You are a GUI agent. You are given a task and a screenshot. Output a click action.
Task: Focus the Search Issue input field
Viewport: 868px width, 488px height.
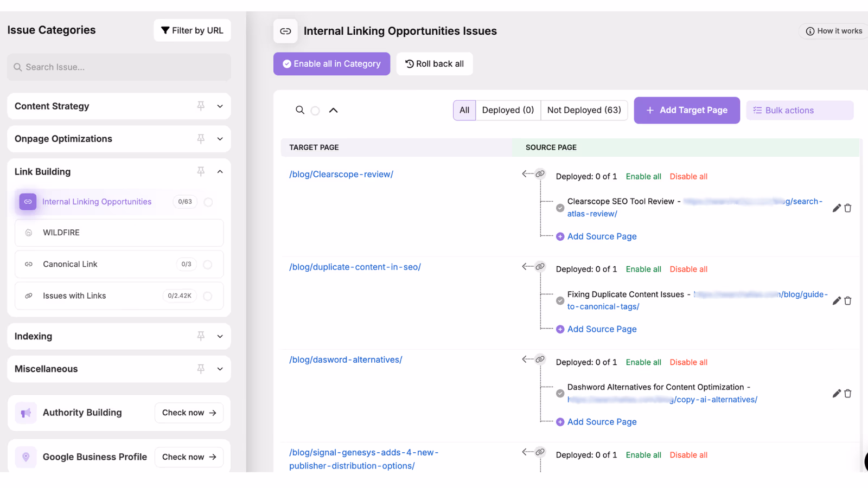[x=119, y=67]
